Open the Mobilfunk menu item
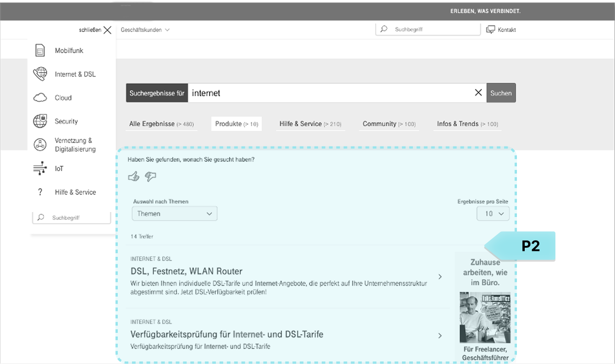The height and width of the screenshot is (364, 615). (x=69, y=51)
